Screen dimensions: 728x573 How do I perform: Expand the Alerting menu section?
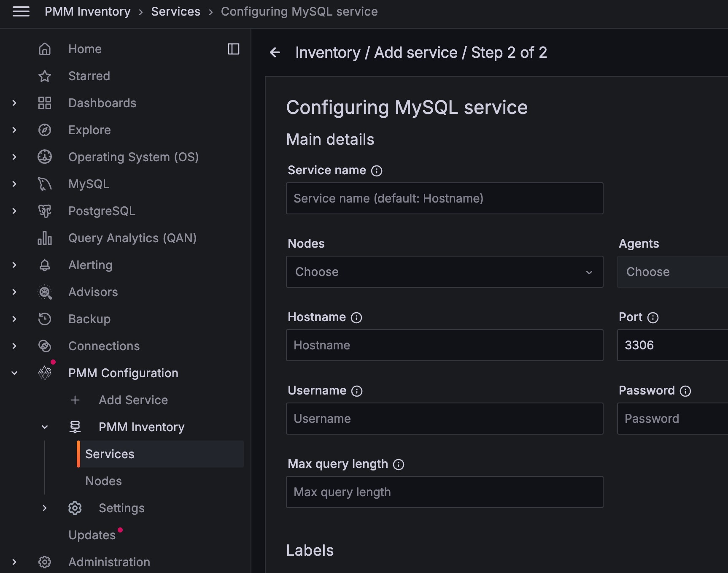pyautogui.click(x=14, y=265)
